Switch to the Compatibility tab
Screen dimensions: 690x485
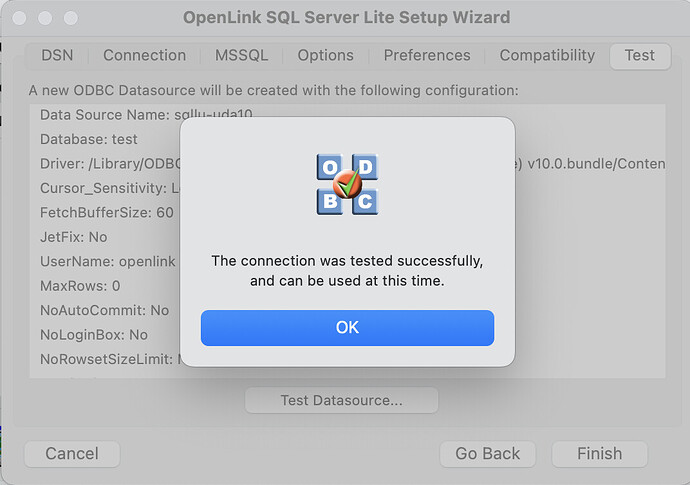pyautogui.click(x=547, y=55)
